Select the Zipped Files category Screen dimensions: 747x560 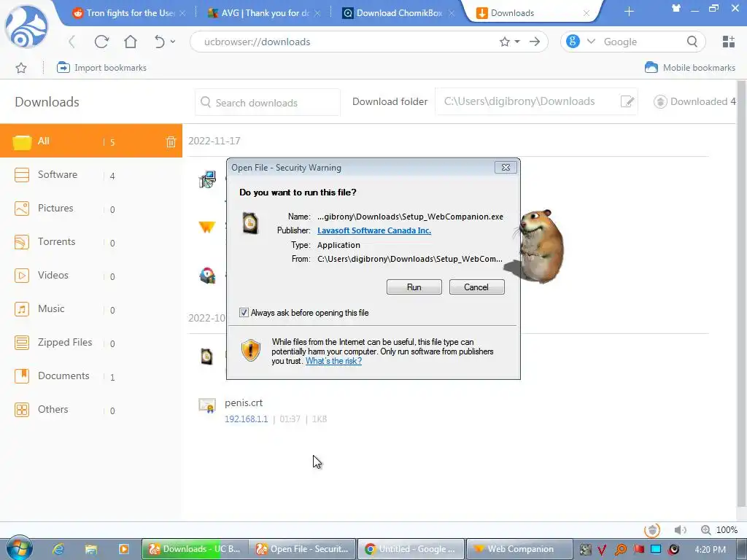91,343
